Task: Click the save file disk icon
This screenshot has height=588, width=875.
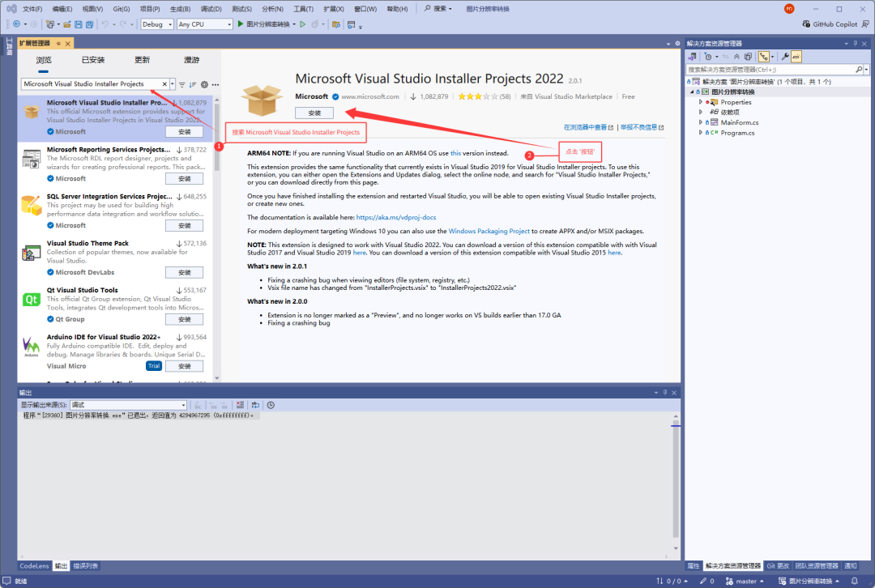Action: click(78, 24)
